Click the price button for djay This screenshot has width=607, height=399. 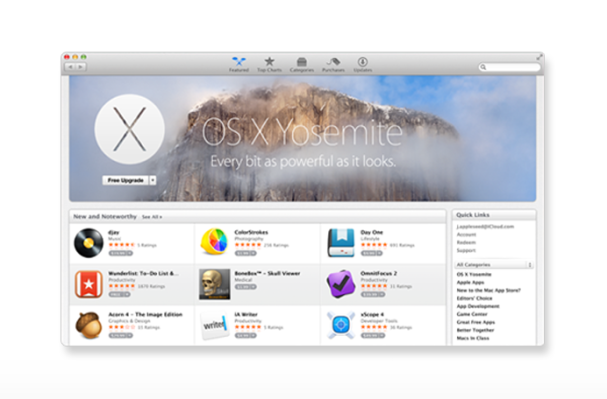point(121,253)
